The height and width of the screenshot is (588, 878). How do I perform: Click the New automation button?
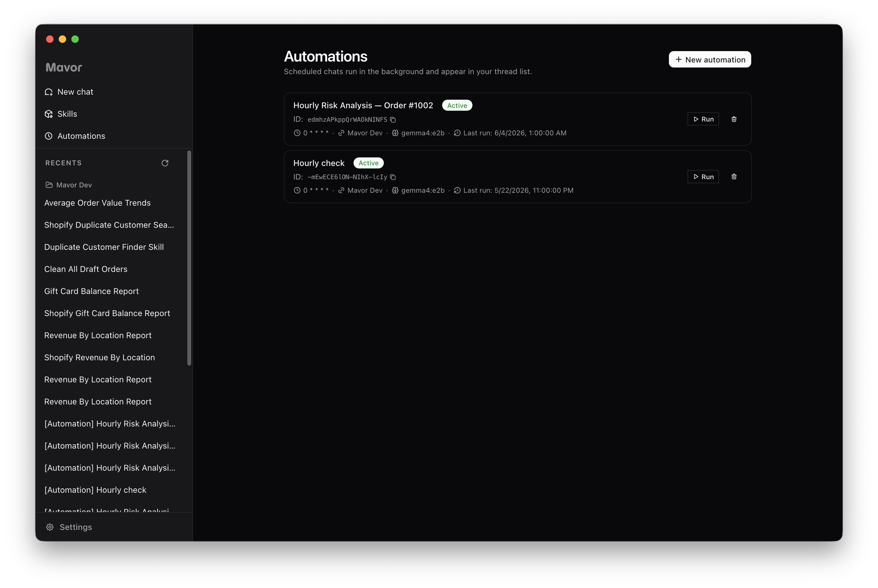pos(710,60)
